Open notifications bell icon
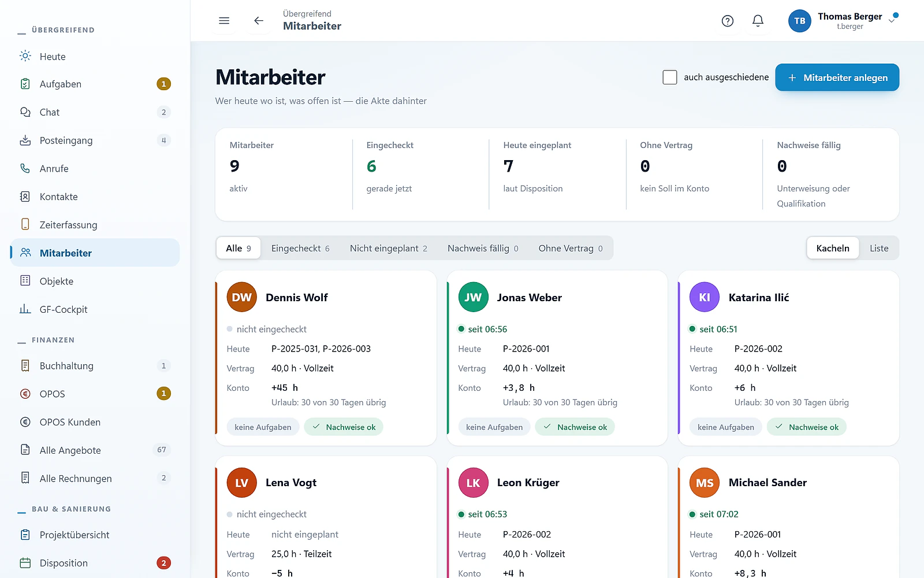The image size is (924, 578). [x=758, y=21]
